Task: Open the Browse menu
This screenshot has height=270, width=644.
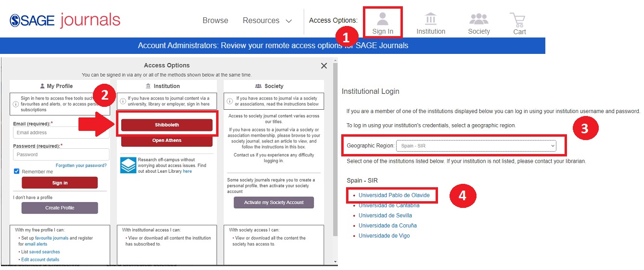Action: pos(215,21)
